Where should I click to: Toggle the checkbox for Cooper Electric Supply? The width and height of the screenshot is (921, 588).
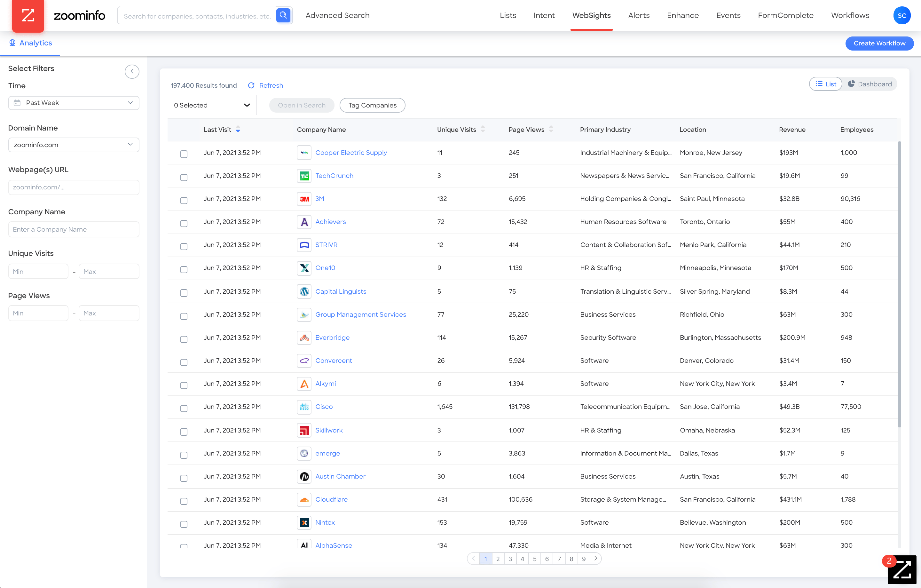pyautogui.click(x=184, y=153)
